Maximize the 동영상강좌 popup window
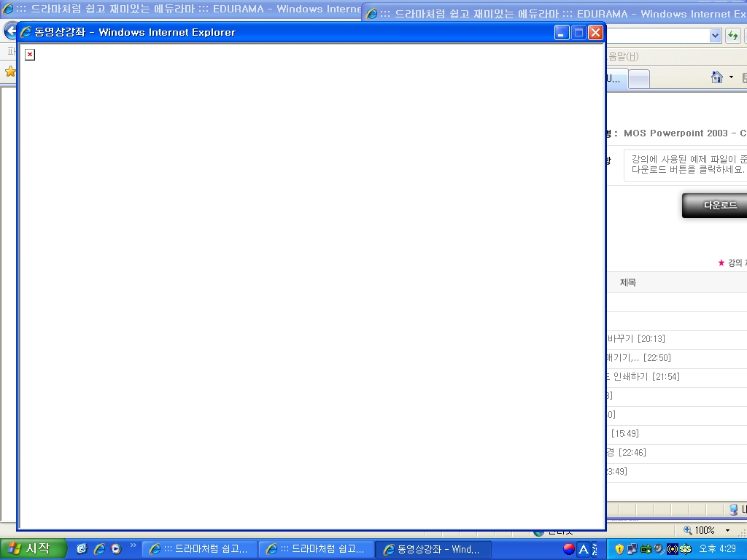747x560 pixels. (578, 32)
